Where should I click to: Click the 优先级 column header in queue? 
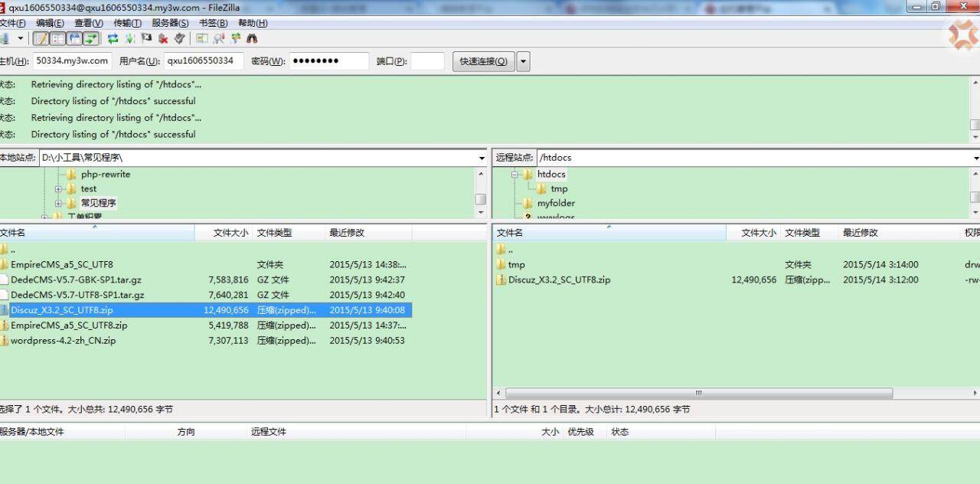coord(583,431)
